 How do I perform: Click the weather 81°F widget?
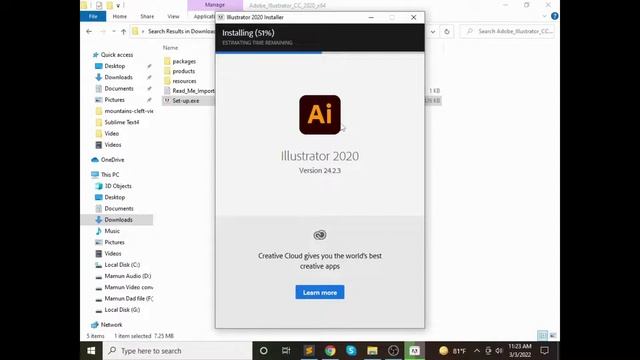pos(452,351)
